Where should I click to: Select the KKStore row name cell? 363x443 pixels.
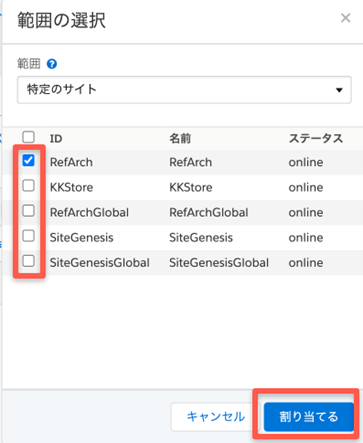pyautogui.click(x=191, y=187)
